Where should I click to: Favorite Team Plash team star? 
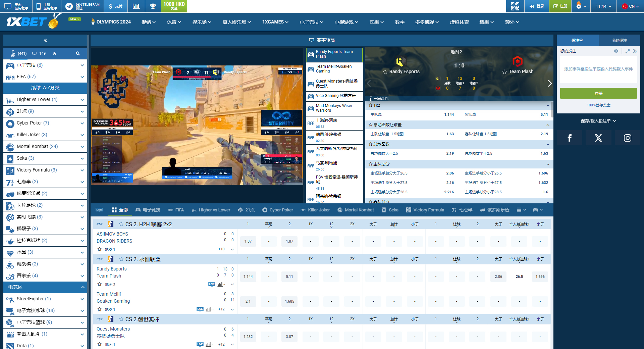pyautogui.click(x=504, y=72)
